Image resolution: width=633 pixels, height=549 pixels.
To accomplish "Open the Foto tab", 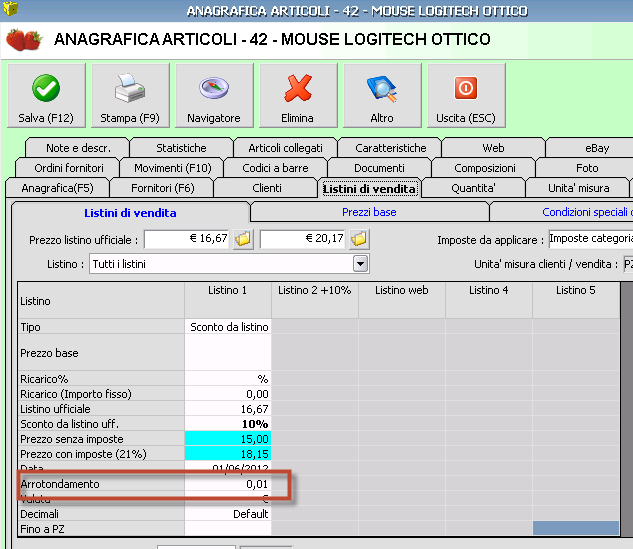I will coord(587,168).
